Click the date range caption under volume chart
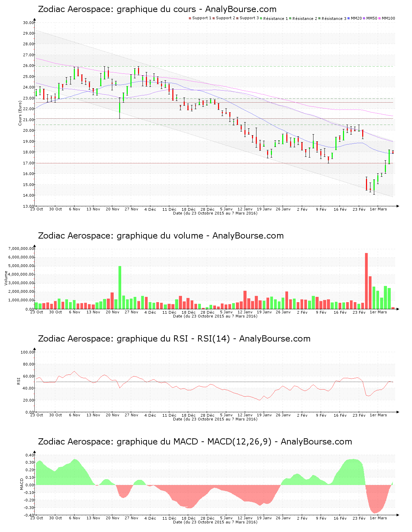This screenshot has width=412, height=532. (x=215, y=316)
